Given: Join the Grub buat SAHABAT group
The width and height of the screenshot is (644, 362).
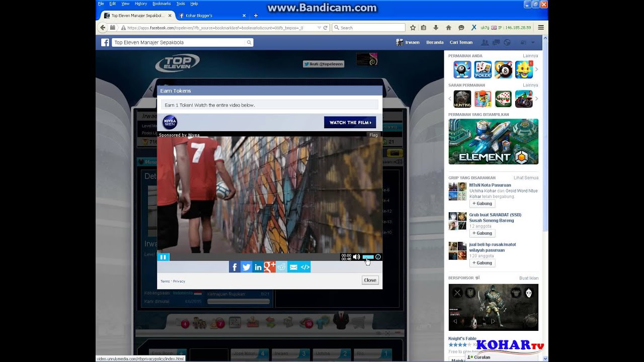Looking at the screenshot, I should (x=482, y=233).
